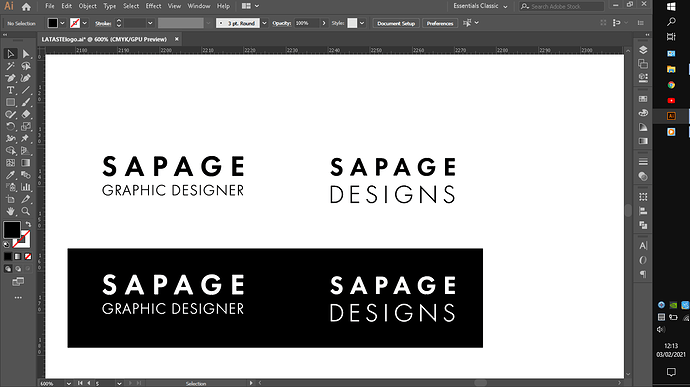Open the Layers panel icon

pyautogui.click(x=643, y=50)
